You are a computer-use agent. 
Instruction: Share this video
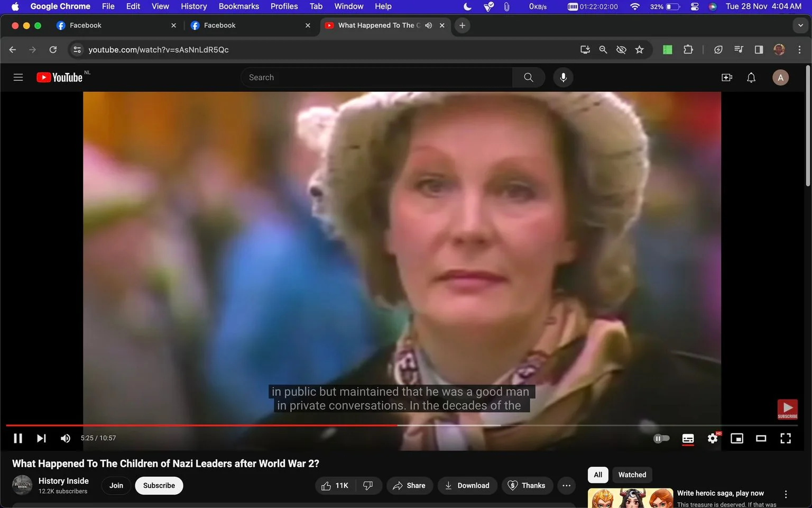coord(409,485)
